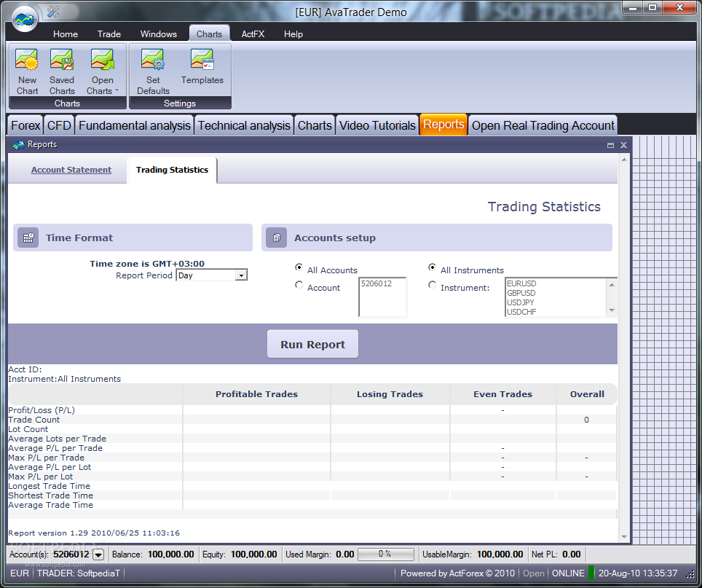
Task: Click the Even Trades column header
Action: tap(502, 394)
